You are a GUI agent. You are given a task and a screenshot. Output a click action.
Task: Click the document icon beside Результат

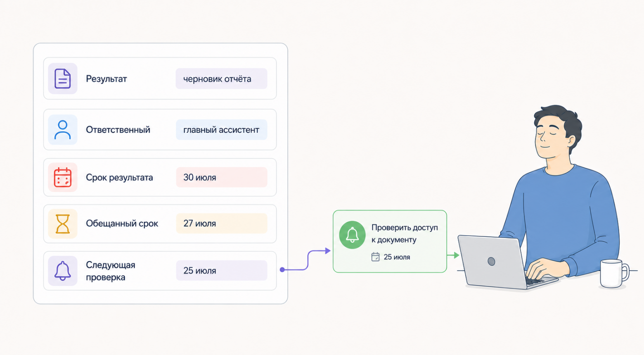(x=63, y=79)
